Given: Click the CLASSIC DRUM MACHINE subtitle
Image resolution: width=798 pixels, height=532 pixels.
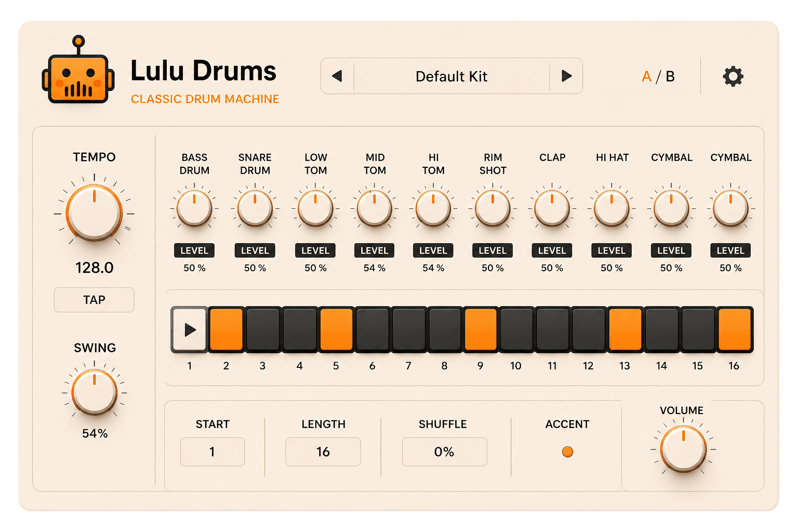Looking at the screenshot, I should click(x=205, y=99).
